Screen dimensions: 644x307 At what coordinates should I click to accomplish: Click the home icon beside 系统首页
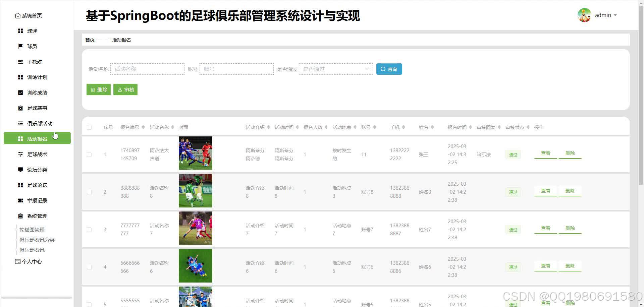click(x=18, y=16)
